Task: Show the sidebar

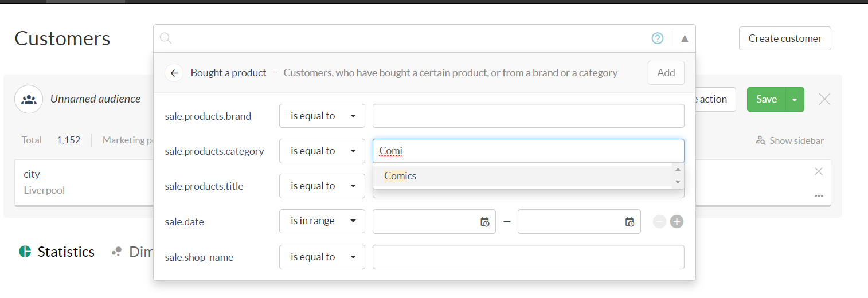Action: [x=790, y=140]
